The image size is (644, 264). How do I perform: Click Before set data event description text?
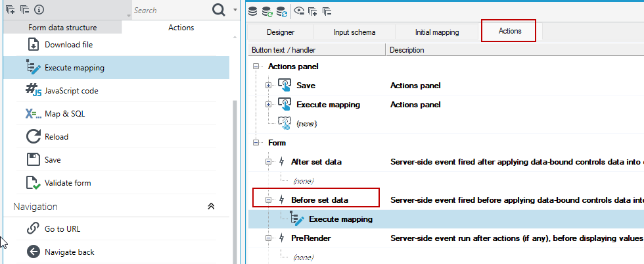[x=517, y=200]
